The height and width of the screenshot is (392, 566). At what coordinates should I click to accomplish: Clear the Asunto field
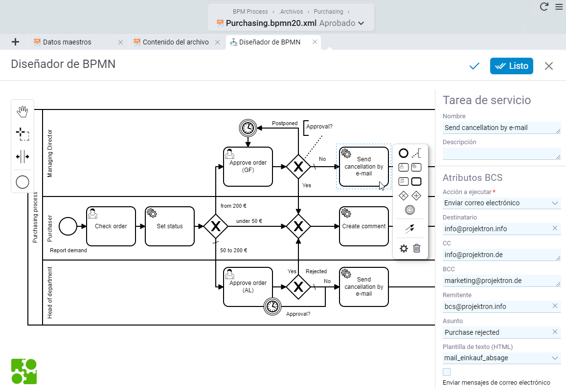point(555,332)
